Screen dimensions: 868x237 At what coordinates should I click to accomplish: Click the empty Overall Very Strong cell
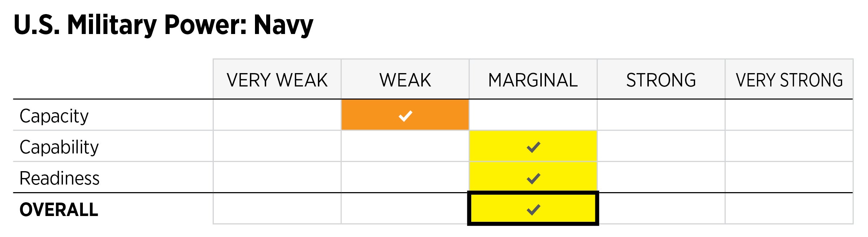pos(789,209)
